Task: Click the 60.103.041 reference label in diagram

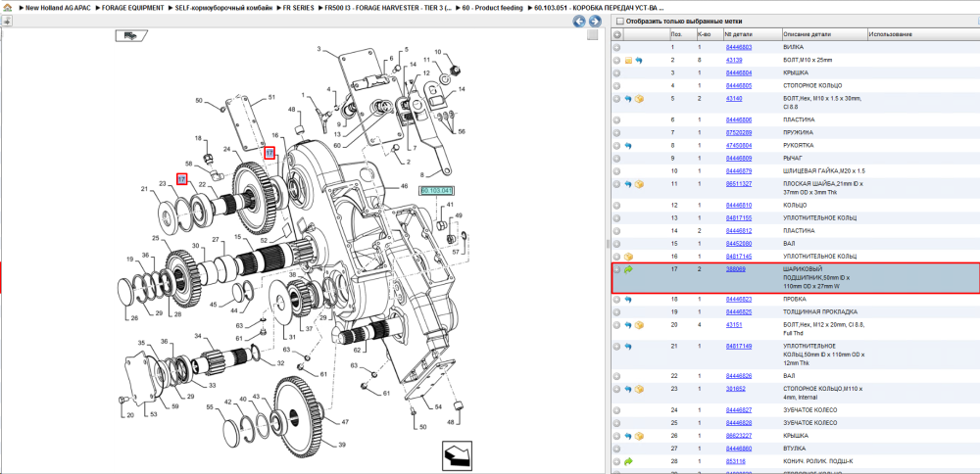Action: pos(437,190)
